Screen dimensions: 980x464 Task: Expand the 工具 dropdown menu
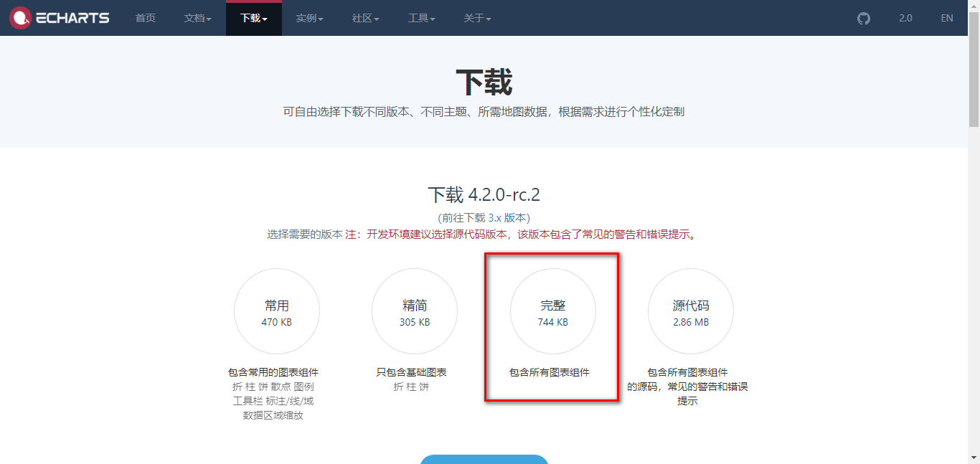(422, 18)
